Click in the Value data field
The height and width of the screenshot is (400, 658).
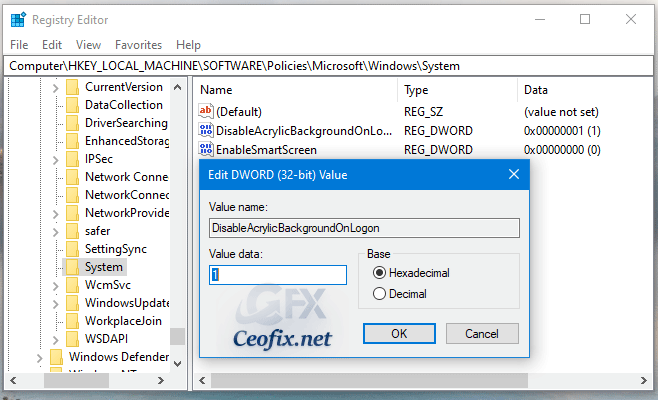tap(278, 275)
